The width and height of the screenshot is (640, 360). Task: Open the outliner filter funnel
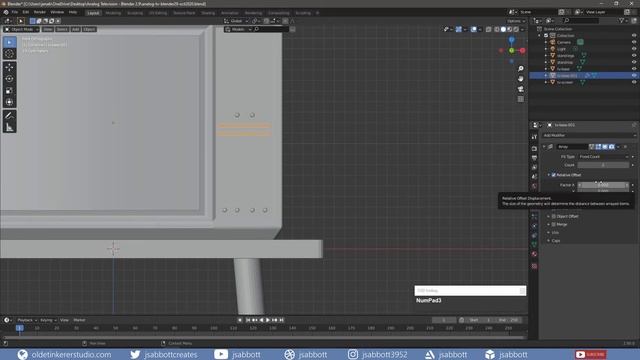point(622,20)
